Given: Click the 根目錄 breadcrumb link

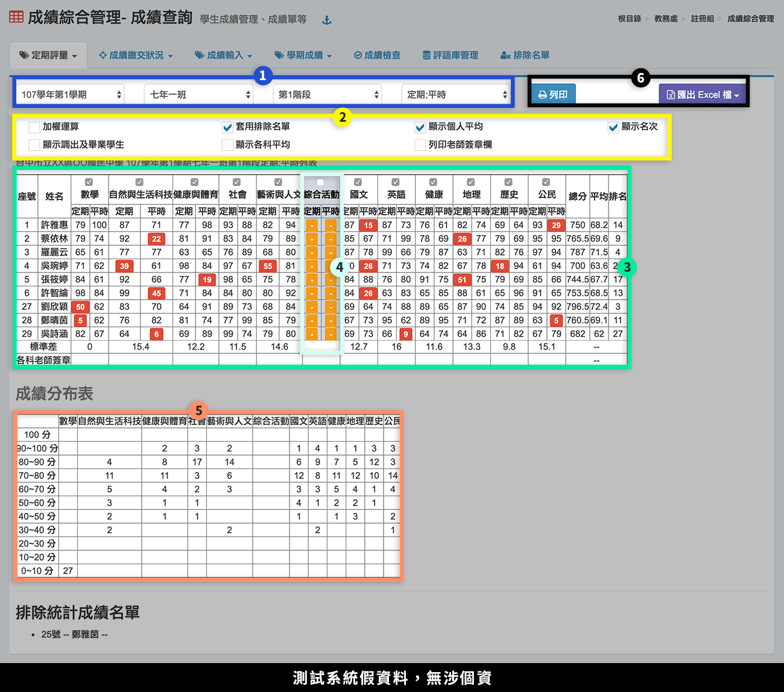Looking at the screenshot, I should (x=630, y=19).
